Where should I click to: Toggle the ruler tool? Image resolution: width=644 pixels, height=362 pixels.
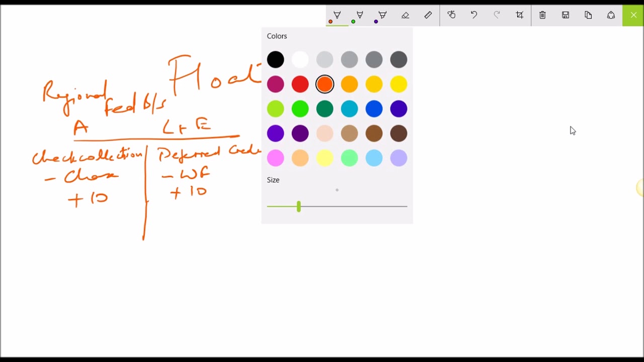[x=428, y=16]
